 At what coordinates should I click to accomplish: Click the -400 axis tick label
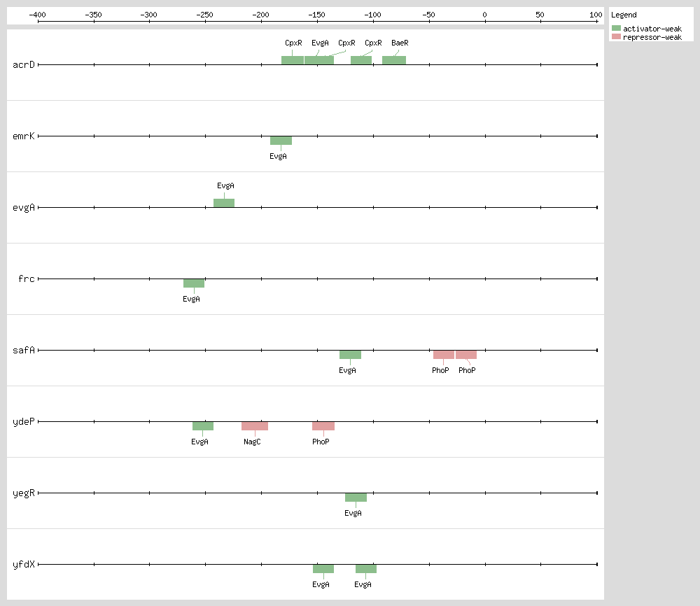tap(38, 15)
